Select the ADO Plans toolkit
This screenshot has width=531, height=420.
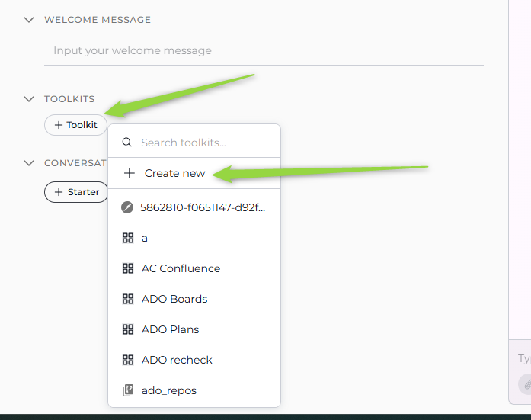tap(194, 329)
